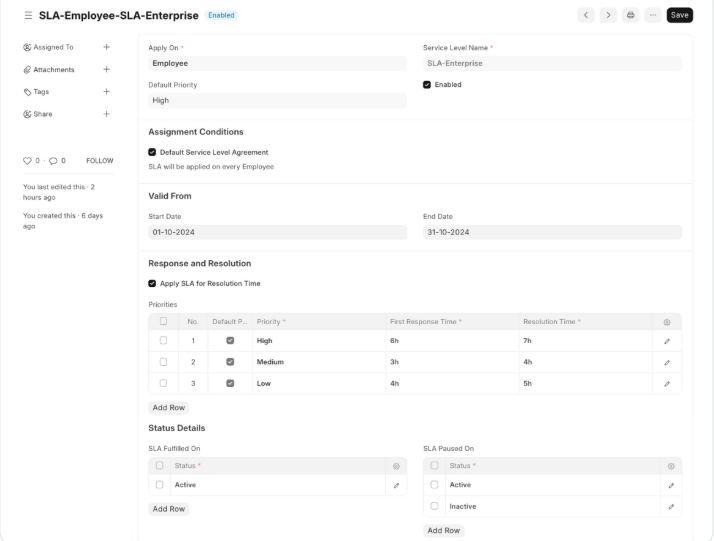Image resolution: width=714 pixels, height=541 pixels.
Task: Open Priorities table column settings gear
Action: pos(667,322)
